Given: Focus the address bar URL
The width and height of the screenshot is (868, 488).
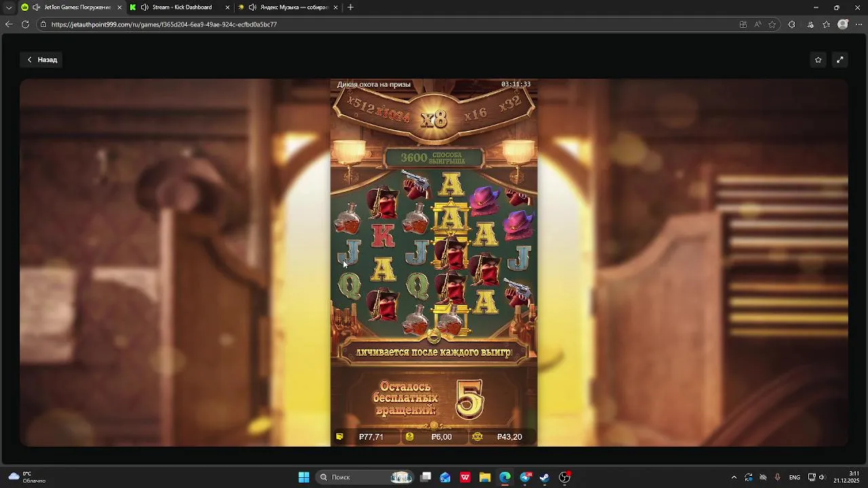Looking at the screenshot, I should tap(163, 24).
